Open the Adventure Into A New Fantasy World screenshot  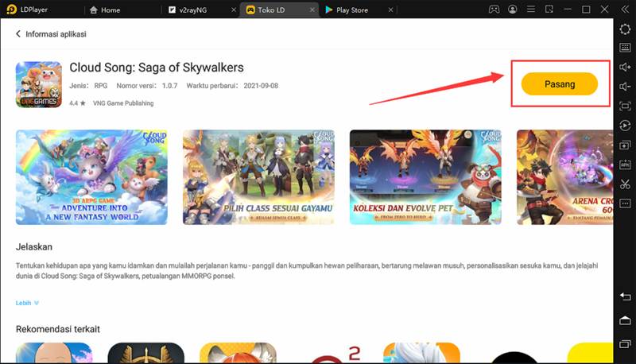point(91,177)
